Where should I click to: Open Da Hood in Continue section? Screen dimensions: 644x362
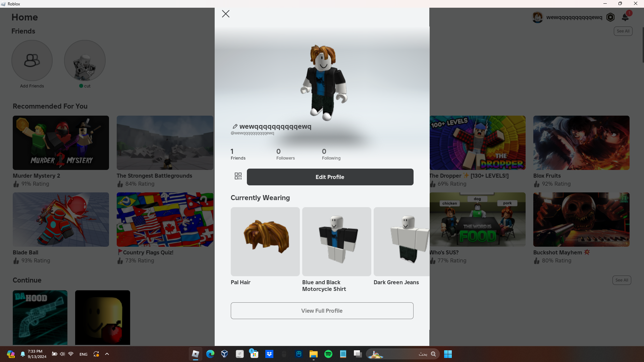40,317
